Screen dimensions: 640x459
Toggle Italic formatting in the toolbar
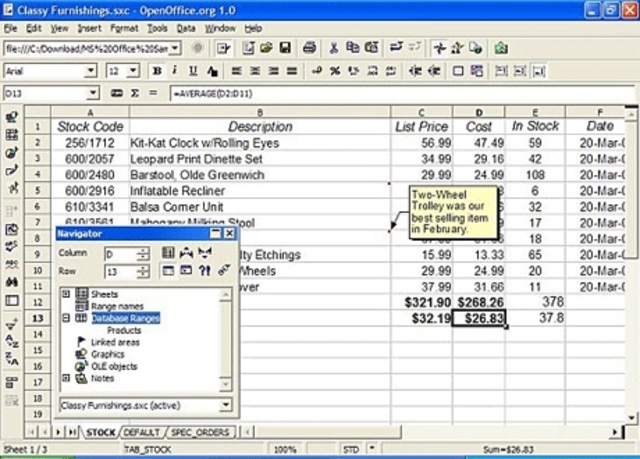[x=175, y=71]
